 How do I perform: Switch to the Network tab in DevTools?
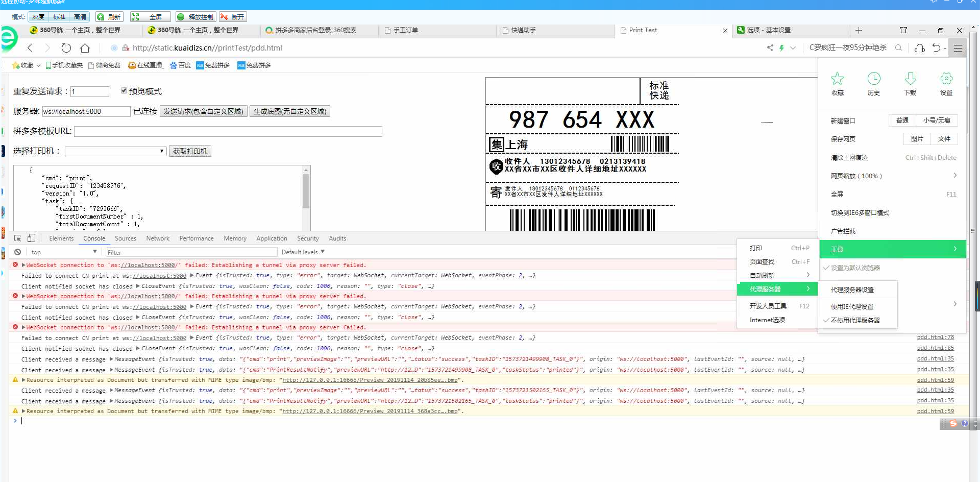(x=157, y=238)
